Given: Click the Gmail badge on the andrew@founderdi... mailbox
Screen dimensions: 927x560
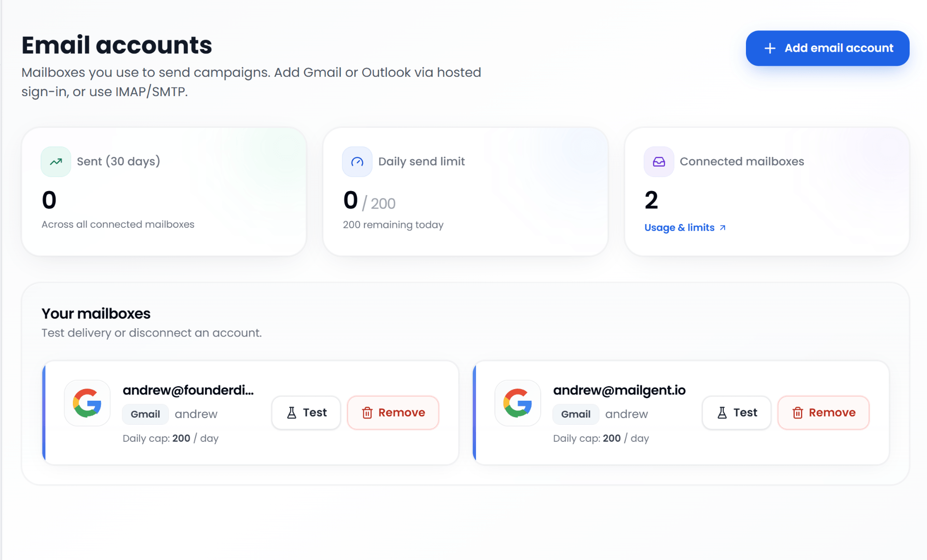Looking at the screenshot, I should 145,414.
